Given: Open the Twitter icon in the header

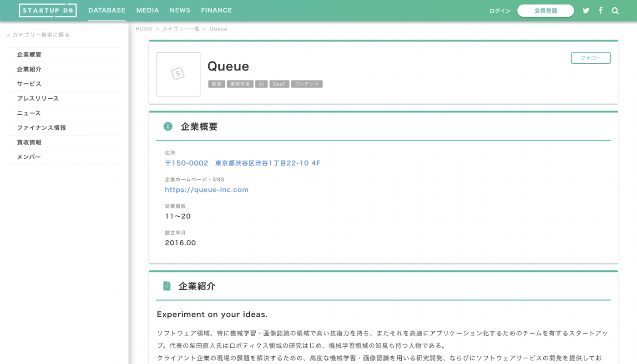Looking at the screenshot, I should (586, 10).
